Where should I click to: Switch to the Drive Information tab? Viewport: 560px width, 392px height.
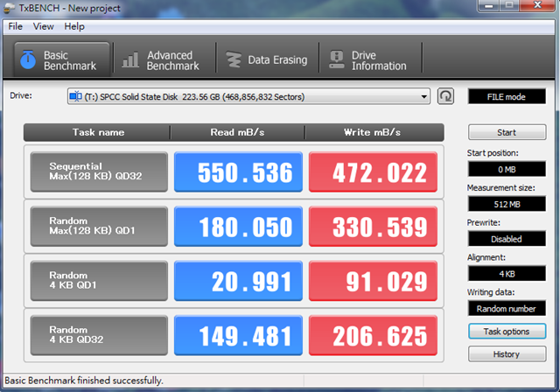370,59
